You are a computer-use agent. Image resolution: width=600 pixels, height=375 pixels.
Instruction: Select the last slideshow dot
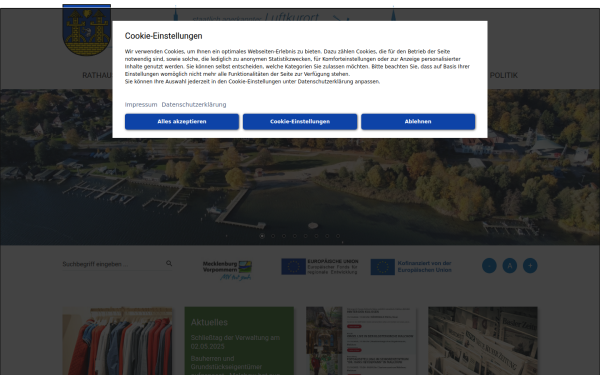tap(338, 236)
